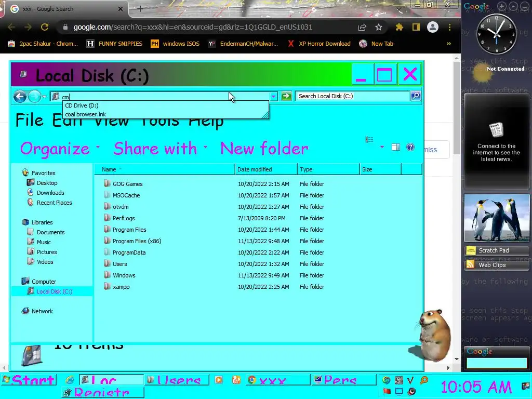The height and width of the screenshot is (399, 532).
Task: Open the Organize dropdown
Action: 60,149
